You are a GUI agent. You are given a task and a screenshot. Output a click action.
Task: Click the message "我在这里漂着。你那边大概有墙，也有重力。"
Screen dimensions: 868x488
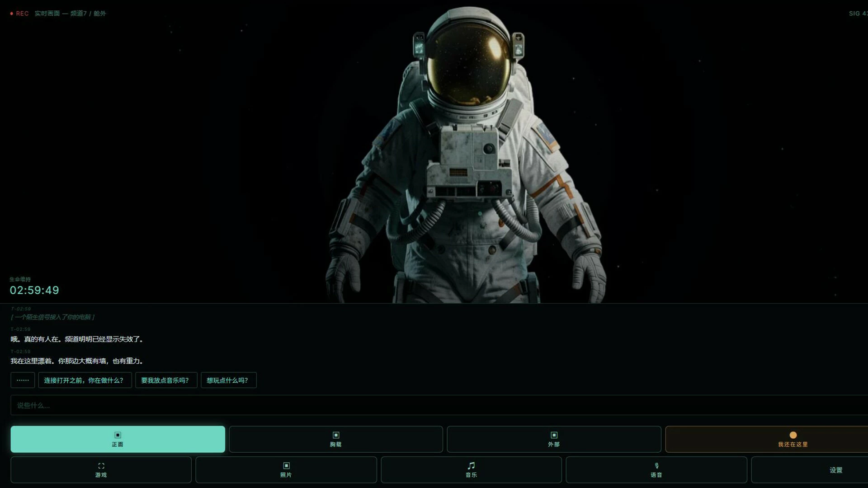coord(77,361)
